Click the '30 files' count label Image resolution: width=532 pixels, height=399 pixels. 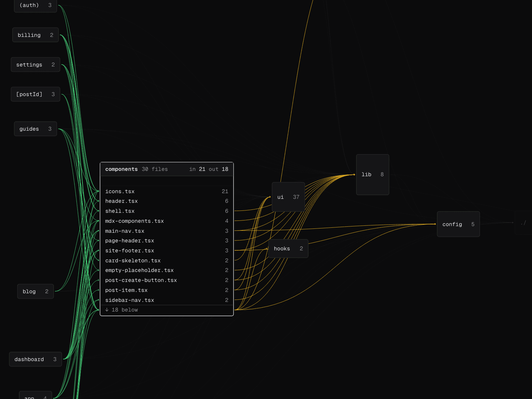(155, 169)
